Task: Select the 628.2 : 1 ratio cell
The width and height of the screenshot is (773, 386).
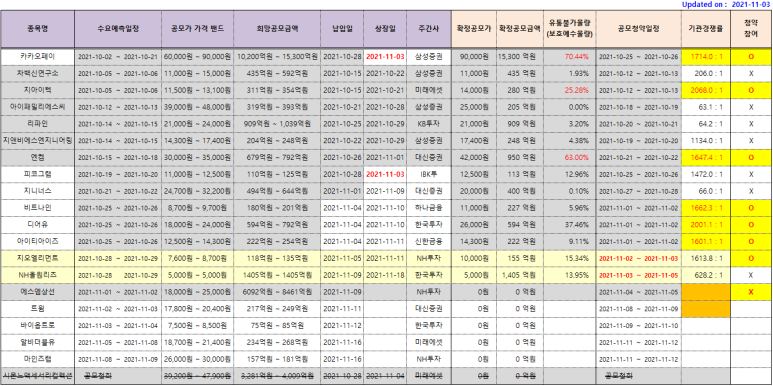Action: 705,275
